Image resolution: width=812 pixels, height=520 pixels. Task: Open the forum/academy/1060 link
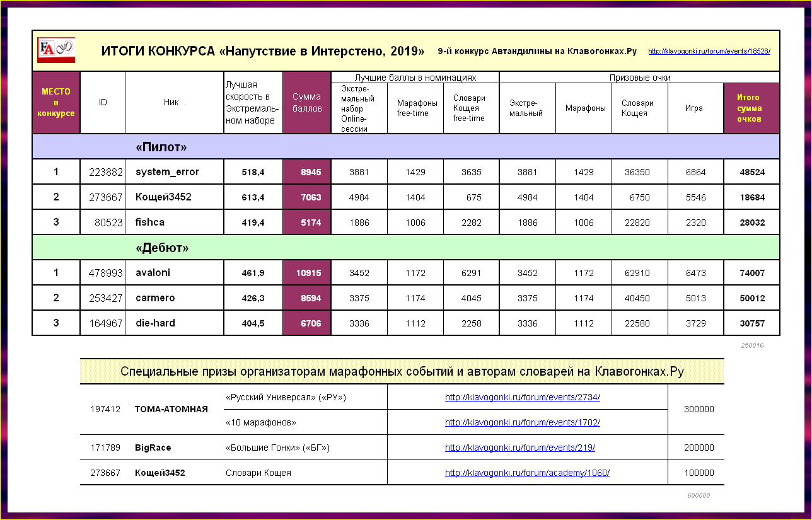(528, 473)
